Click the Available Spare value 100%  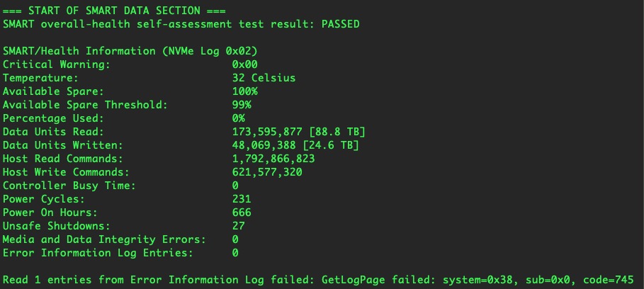[244, 91]
